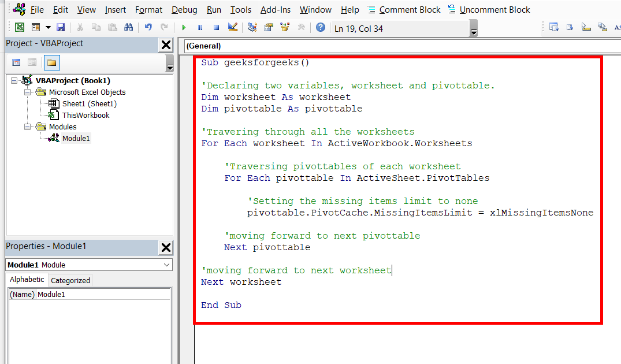Open the Run menu
The image size is (621, 364).
tap(214, 9)
